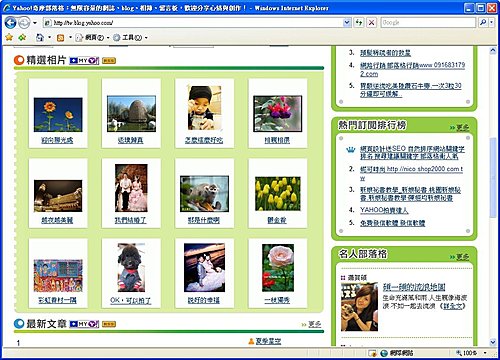Open the fuchsia flowers photo thumbnail
Screen dimensions: 500x360
277,113
